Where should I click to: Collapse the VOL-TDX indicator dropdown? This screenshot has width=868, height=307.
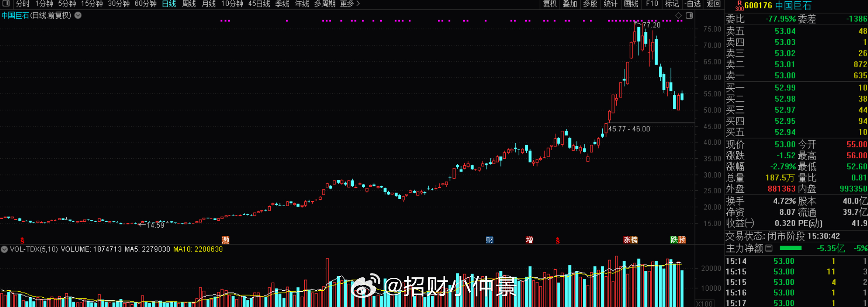pos(4,249)
